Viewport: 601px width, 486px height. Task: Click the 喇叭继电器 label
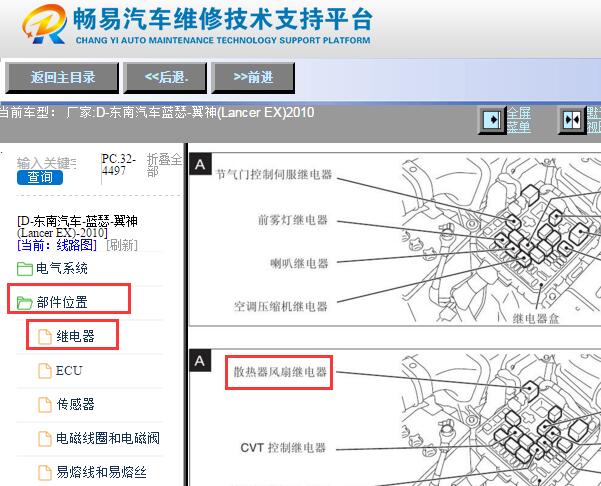point(299,263)
